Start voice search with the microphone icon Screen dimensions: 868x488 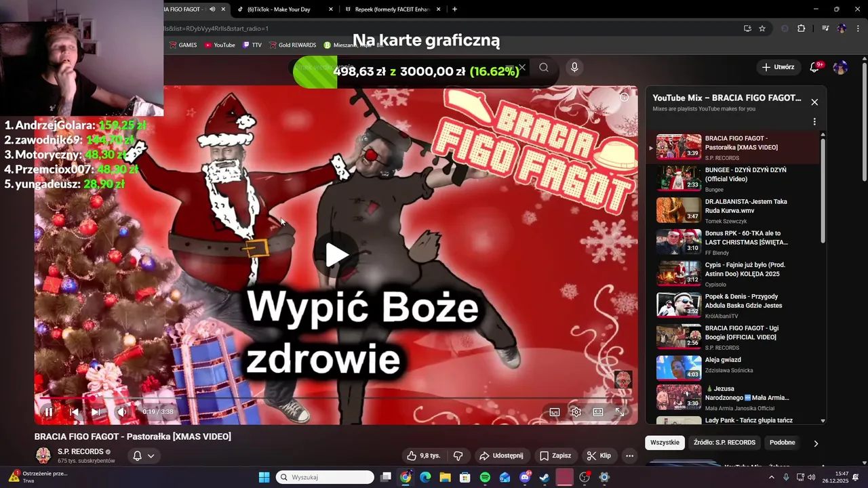coord(574,67)
